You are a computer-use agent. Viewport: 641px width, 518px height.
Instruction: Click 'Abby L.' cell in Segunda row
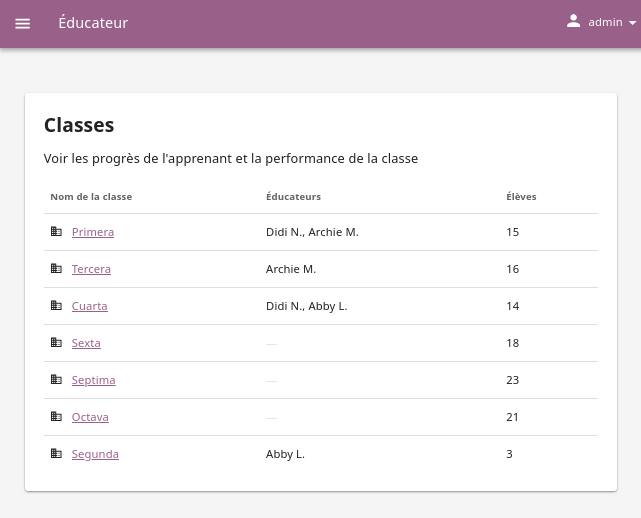[x=285, y=454]
